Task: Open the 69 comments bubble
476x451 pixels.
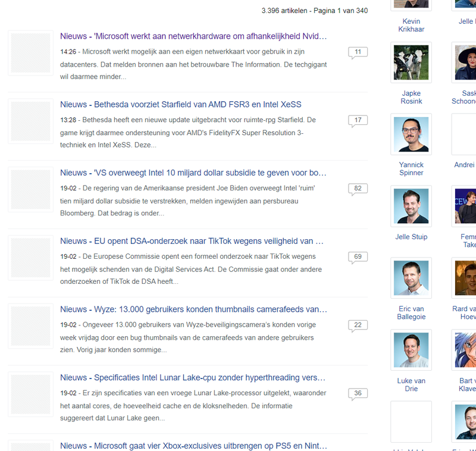Action: pyautogui.click(x=358, y=257)
